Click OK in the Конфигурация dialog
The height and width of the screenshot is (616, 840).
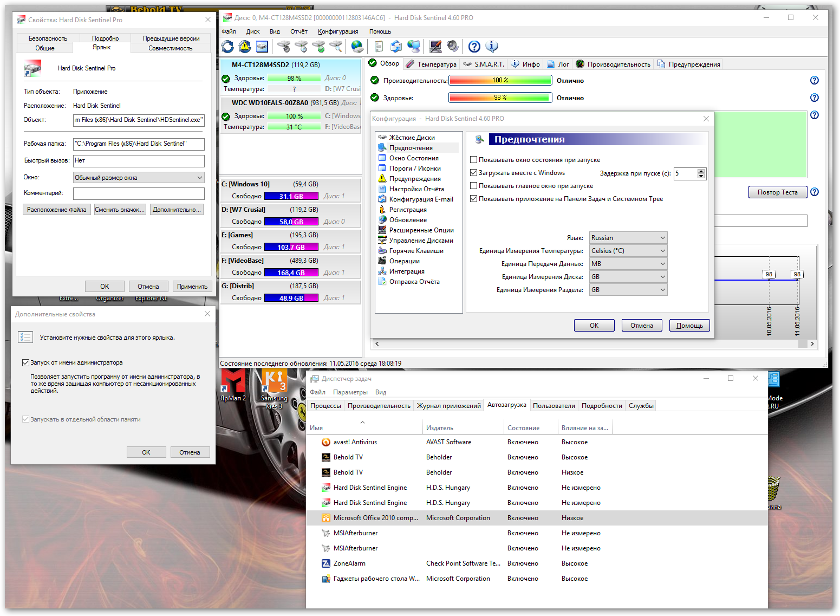pyautogui.click(x=594, y=326)
